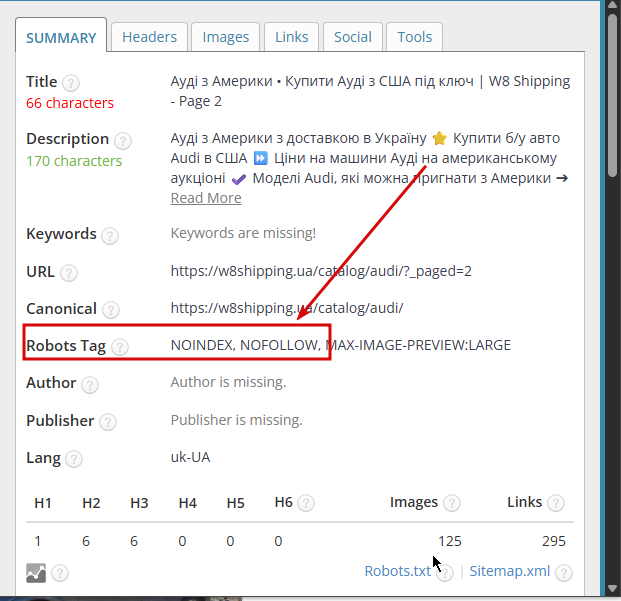Click the help icon next to Canonical
621x601 pixels.
coord(111,310)
